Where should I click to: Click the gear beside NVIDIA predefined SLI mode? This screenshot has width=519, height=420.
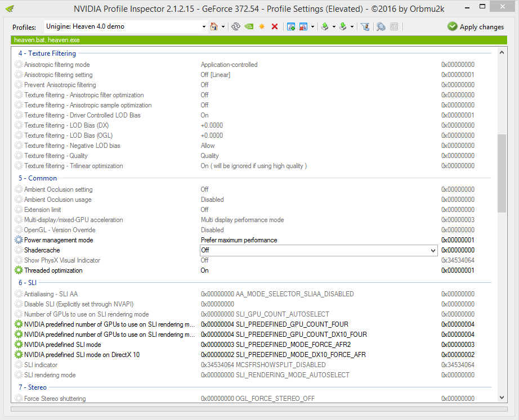click(x=19, y=344)
